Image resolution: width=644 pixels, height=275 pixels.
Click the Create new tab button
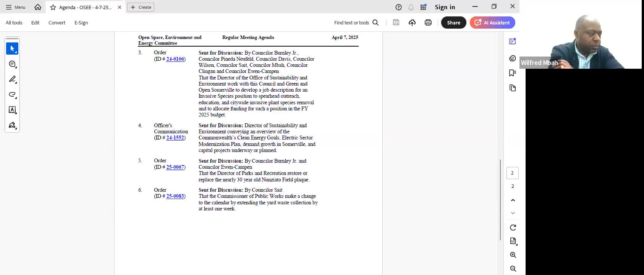click(141, 7)
